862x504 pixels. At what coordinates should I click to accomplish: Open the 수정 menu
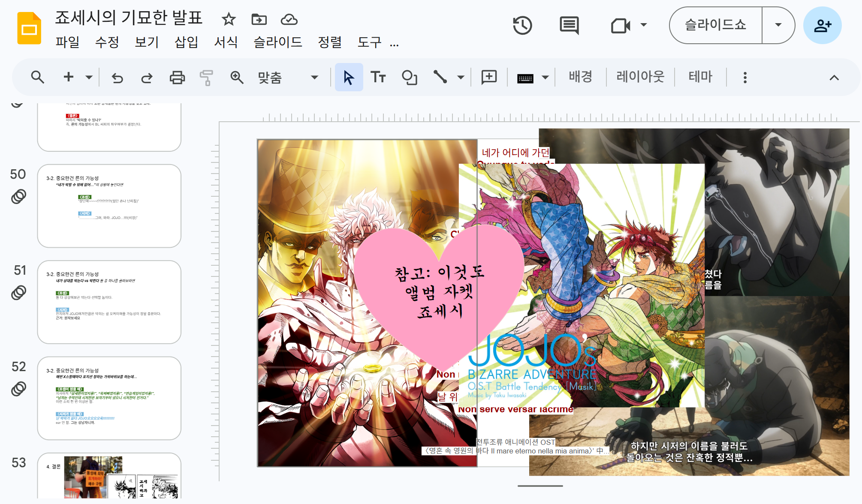tap(107, 42)
